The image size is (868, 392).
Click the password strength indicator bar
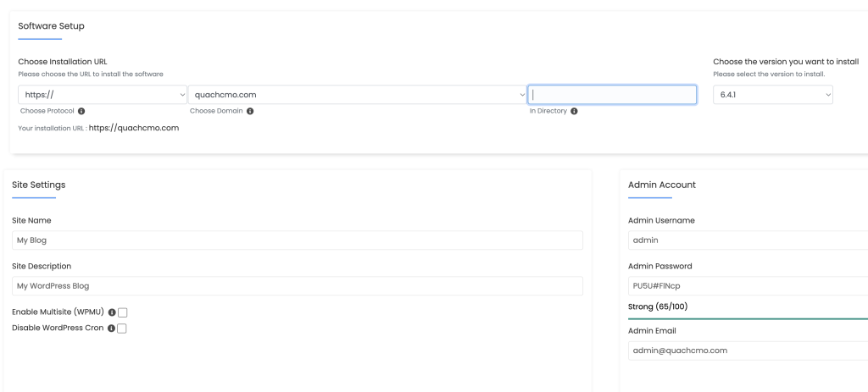(748, 319)
